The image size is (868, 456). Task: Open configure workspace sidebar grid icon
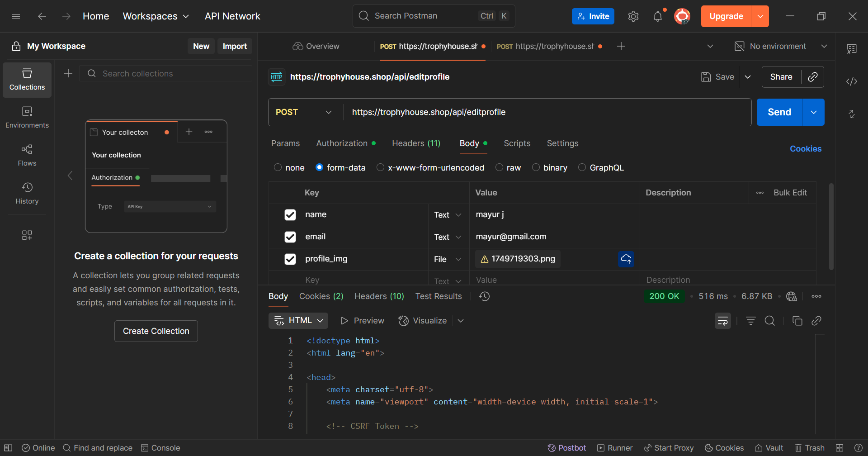27,235
